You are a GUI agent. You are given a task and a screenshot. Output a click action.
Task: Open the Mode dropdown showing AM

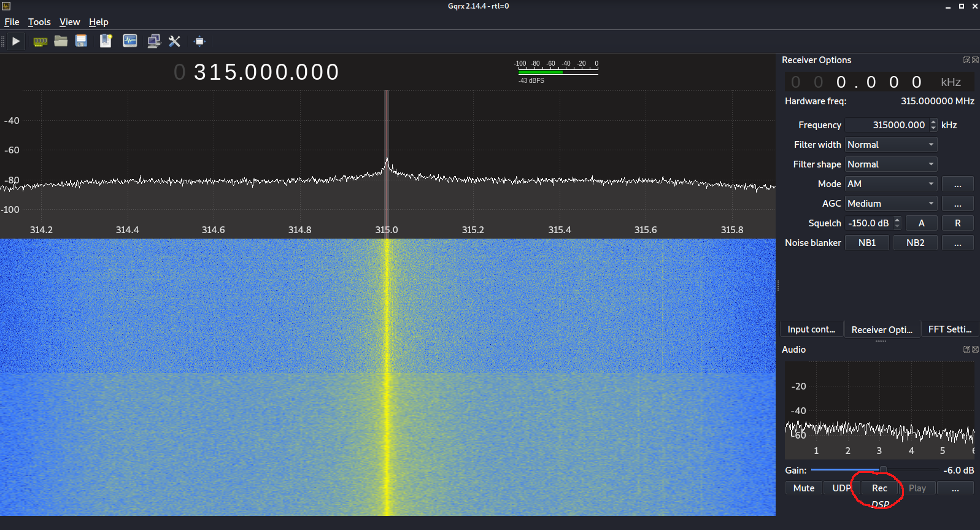click(891, 184)
